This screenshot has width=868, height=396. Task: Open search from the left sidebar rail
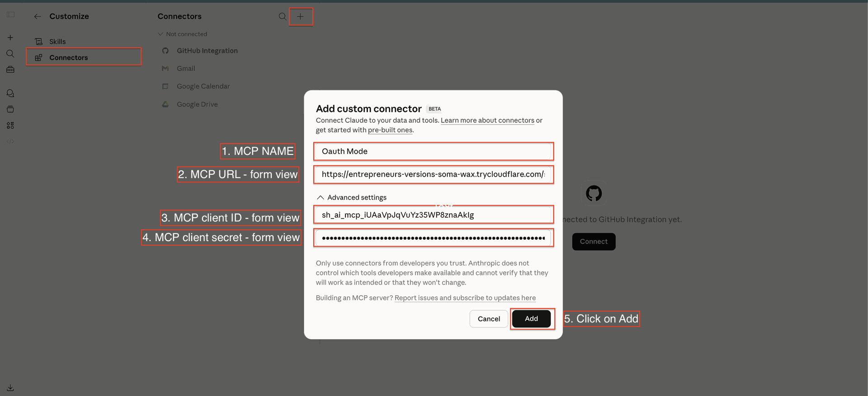coord(10,54)
